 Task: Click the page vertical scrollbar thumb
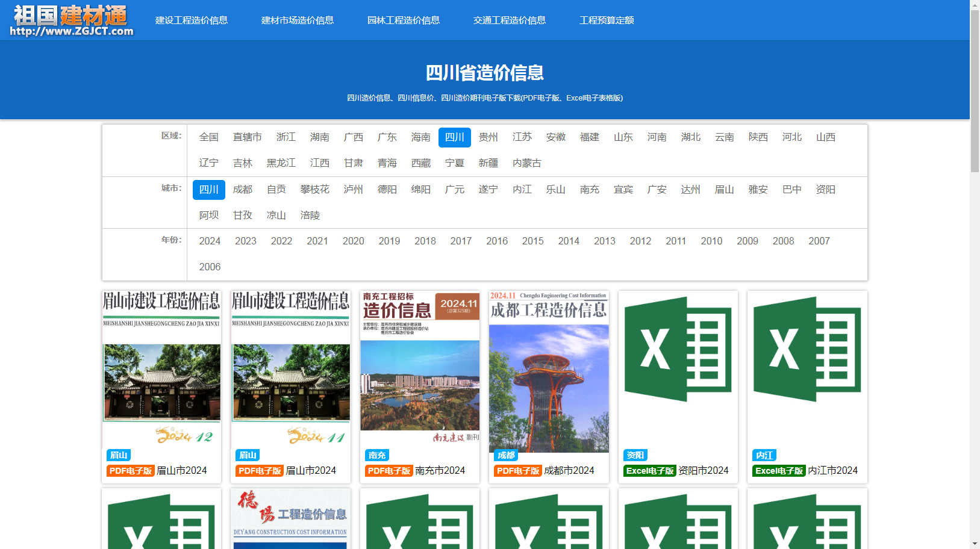(975, 91)
